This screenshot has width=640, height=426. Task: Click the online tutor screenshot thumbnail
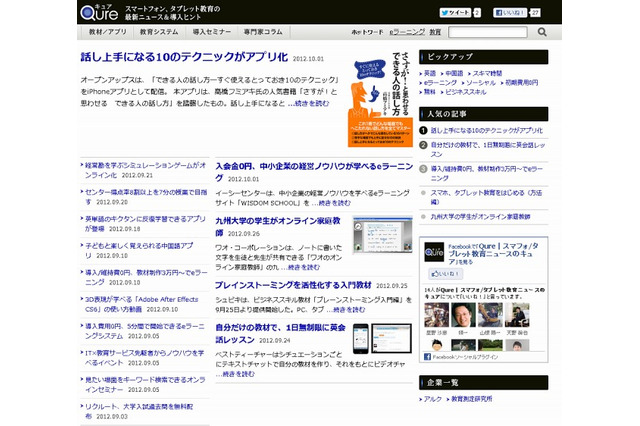382,234
